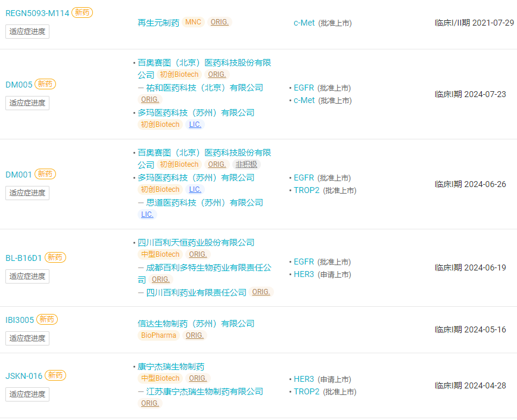Viewport: 517px width, 420px height.
Task: Open the TROP2 target in DM001 row
Action: [x=306, y=190]
